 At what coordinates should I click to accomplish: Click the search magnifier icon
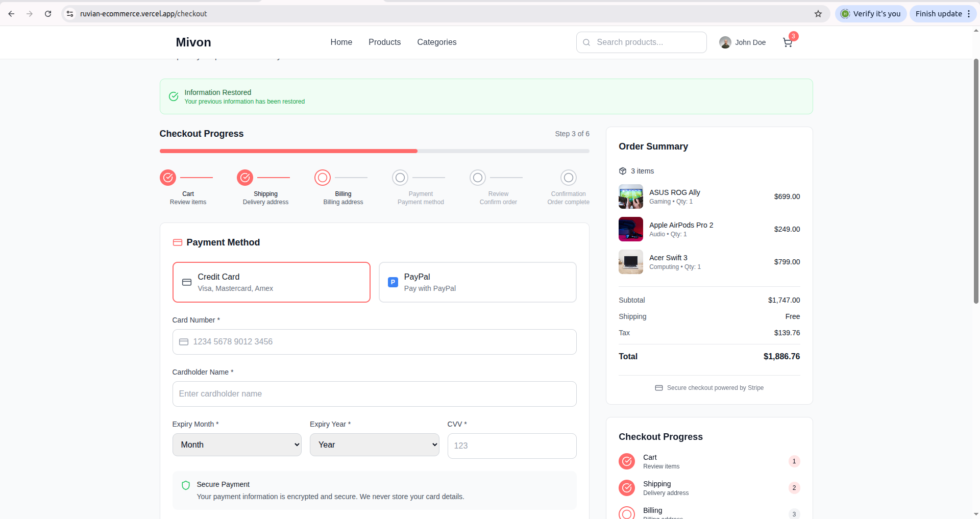click(x=586, y=42)
